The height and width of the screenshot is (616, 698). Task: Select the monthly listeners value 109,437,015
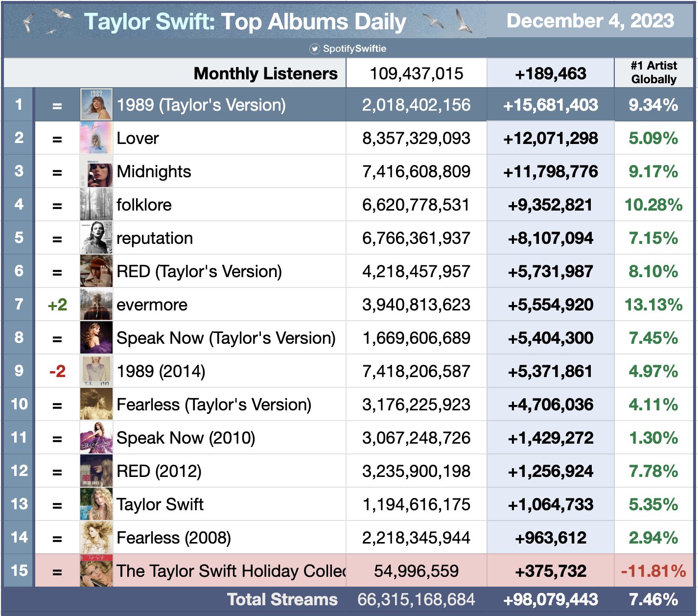tap(417, 73)
